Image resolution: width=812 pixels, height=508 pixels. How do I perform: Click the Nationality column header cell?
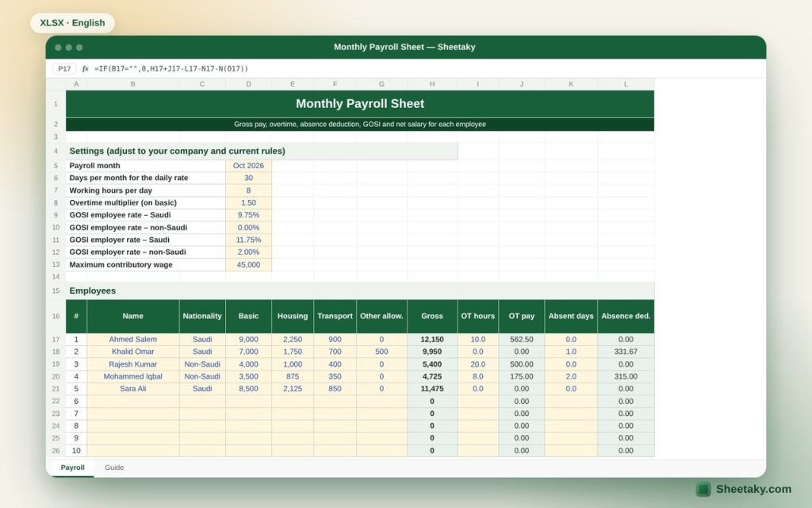click(x=202, y=316)
